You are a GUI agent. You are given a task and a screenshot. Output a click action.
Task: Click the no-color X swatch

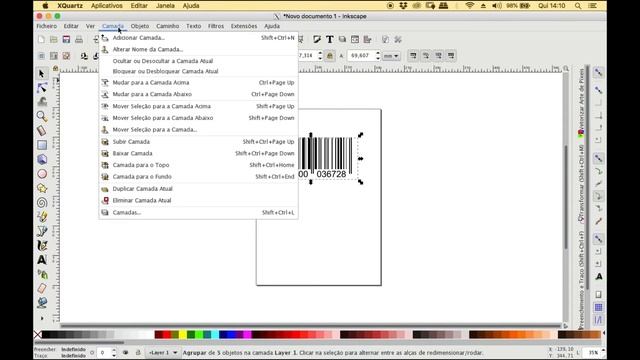click(x=38, y=335)
